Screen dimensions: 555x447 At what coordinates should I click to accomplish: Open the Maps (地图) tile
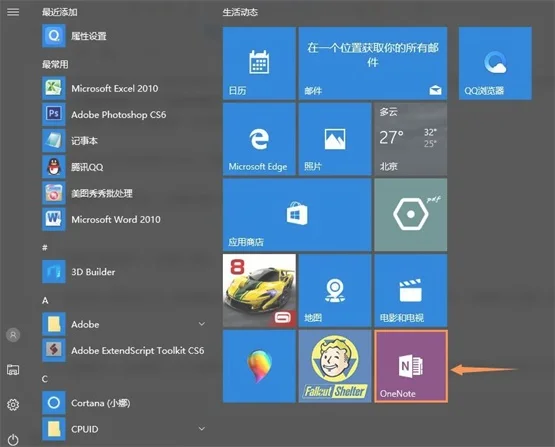click(x=335, y=291)
